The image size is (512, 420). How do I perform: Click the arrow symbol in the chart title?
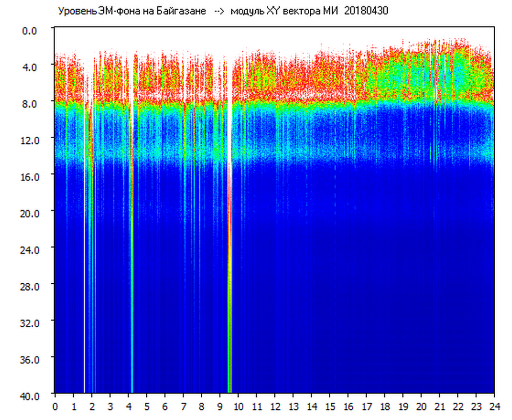tap(219, 11)
